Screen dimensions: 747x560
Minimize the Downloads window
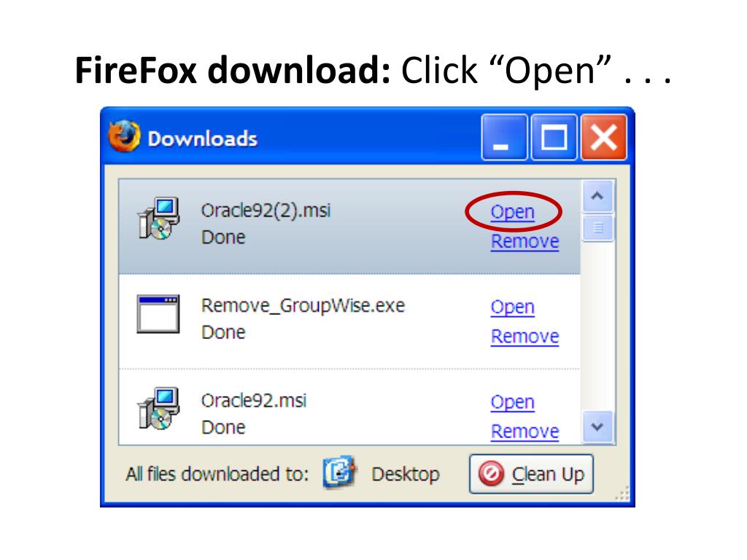[x=504, y=137]
